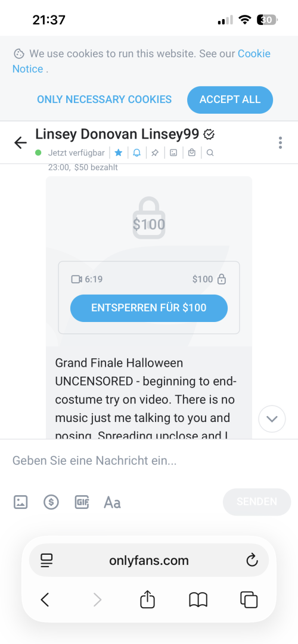Focus the message input field

point(149,461)
